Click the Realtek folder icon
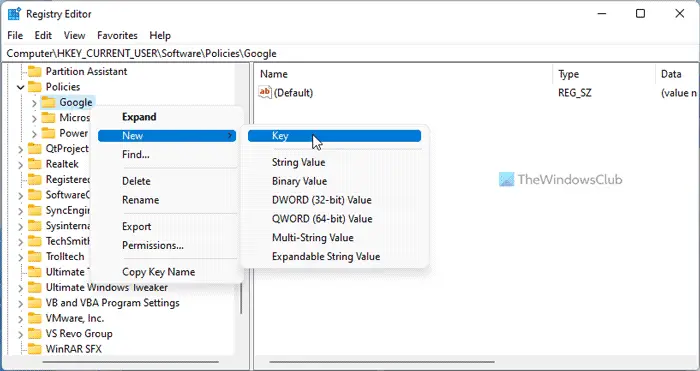This screenshot has height=371, width=700. click(x=34, y=164)
